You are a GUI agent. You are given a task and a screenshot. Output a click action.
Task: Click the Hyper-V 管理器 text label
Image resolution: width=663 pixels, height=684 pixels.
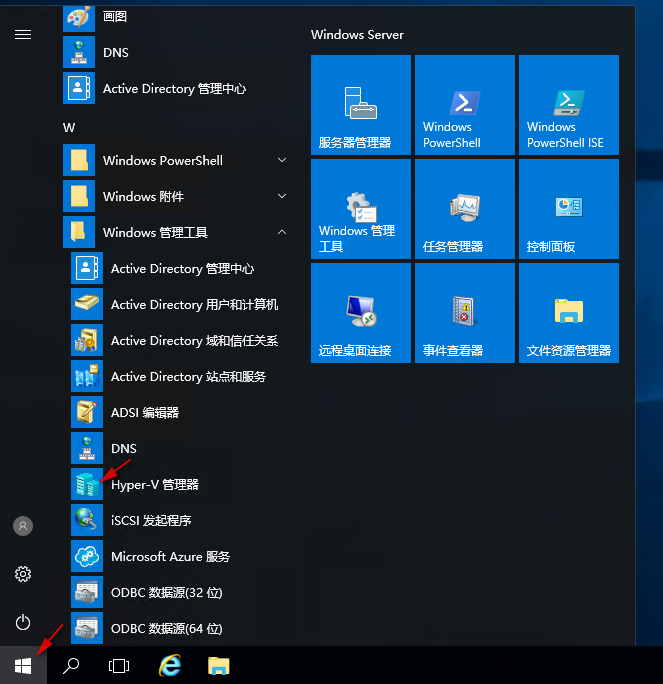(155, 485)
